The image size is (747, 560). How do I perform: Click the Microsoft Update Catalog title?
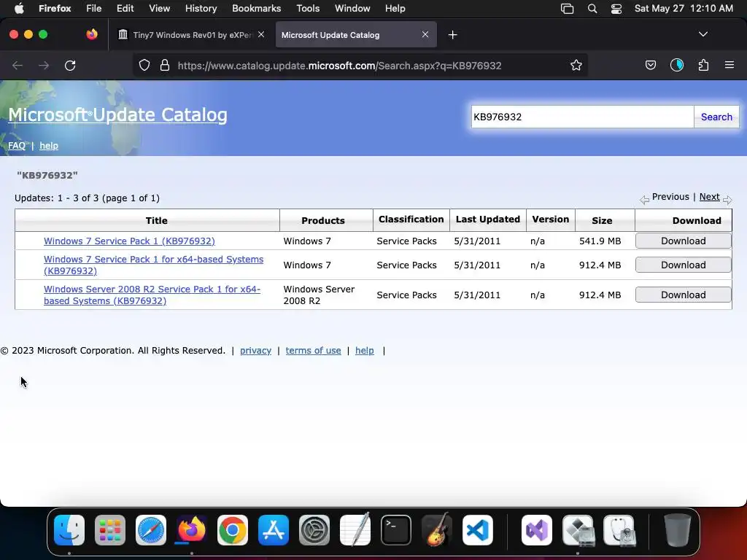tap(117, 114)
